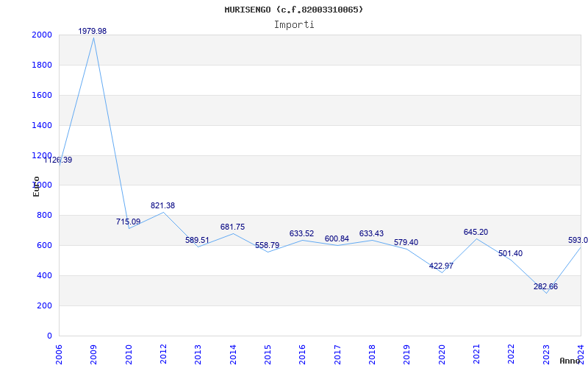
Task: Click the 2015 year tick label
Action: 268,354
